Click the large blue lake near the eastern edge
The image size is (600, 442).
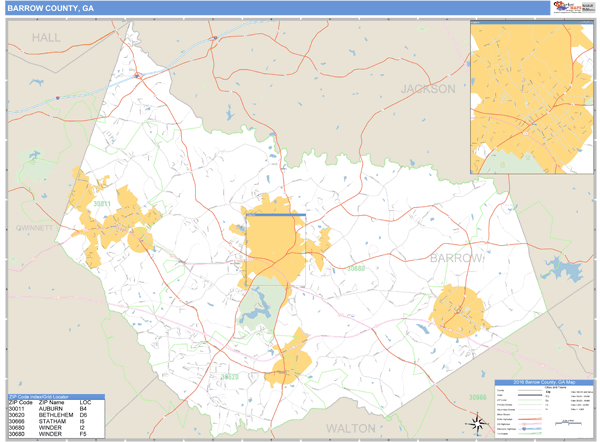click(x=562, y=269)
